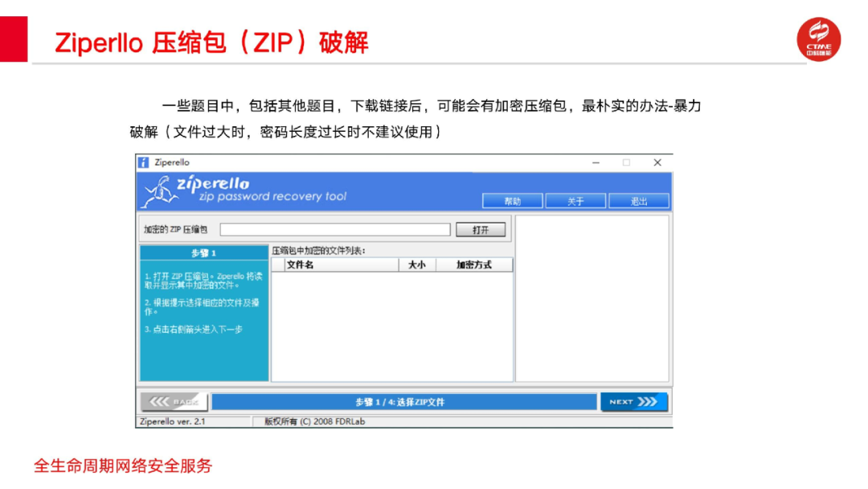The width and height of the screenshot is (868, 489).
Task: Click the 帮助 help button
Action: (512, 201)
